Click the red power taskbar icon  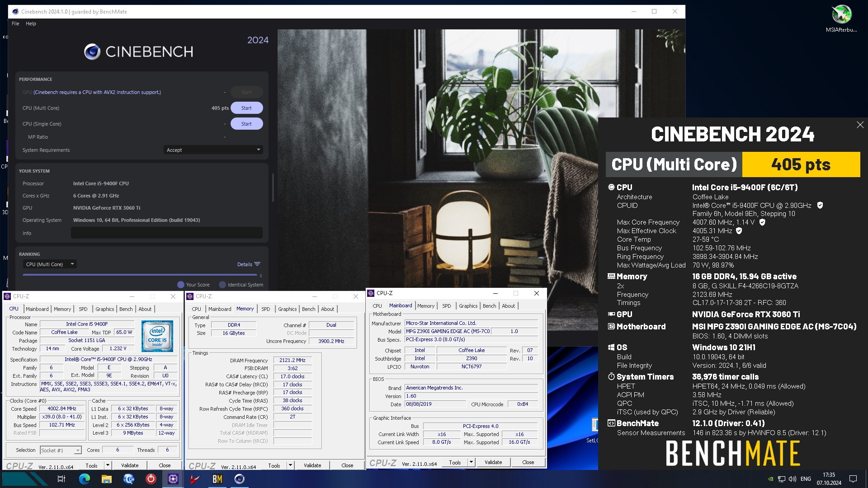151,479
